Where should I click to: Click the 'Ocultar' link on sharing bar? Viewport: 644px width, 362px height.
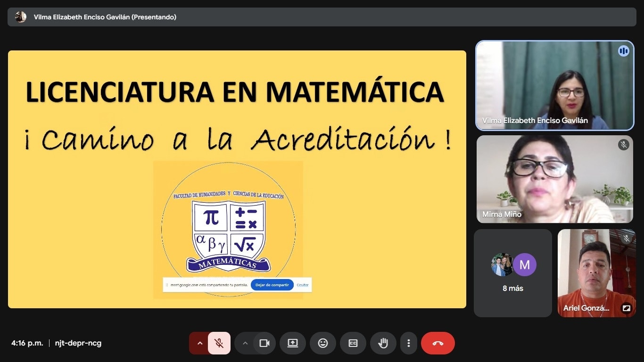click(x=303, y=285)
